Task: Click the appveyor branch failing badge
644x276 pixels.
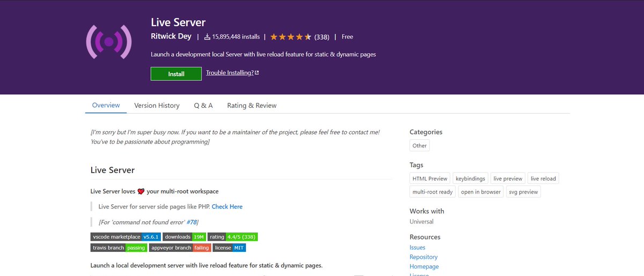Action: [x=180, y=248]
